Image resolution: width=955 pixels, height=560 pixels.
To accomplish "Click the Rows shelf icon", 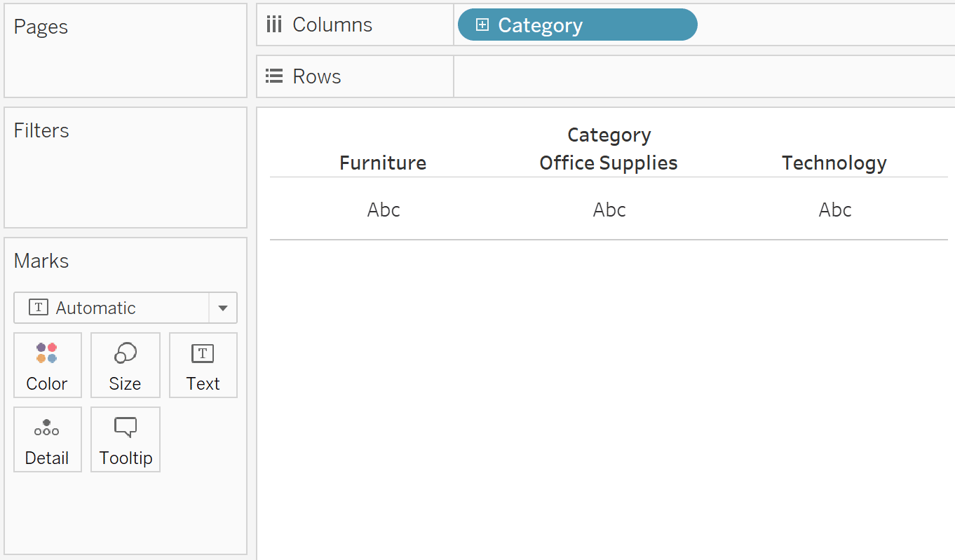I will click(x=274, y=76).
